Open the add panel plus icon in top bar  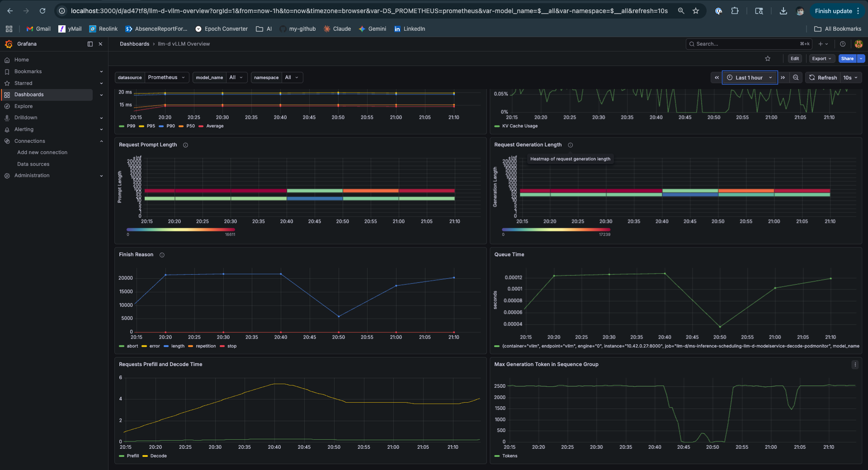pyautogui.click(x=821, y=44)
